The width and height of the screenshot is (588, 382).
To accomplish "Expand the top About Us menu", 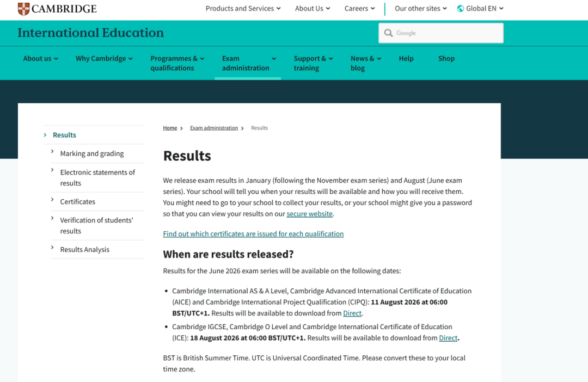I will (x=313, y=9).
